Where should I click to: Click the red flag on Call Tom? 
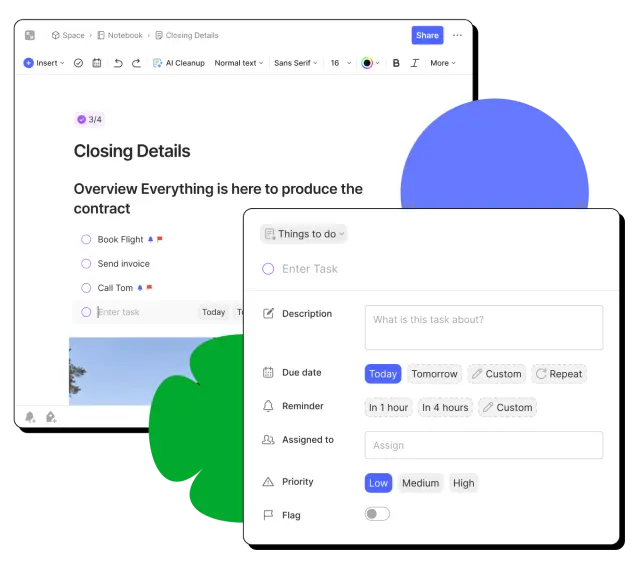coord(149,287)
